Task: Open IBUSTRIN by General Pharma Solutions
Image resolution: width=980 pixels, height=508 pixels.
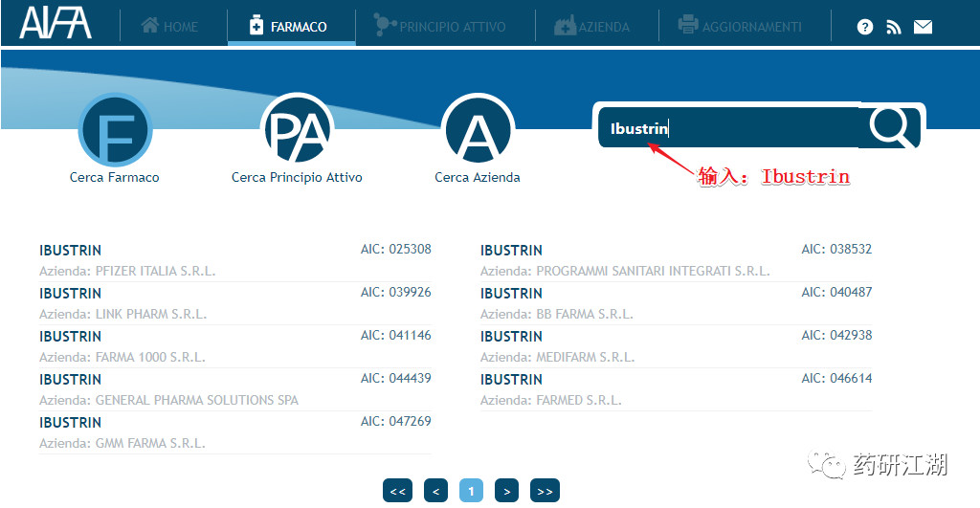Action: pos(235,389)
